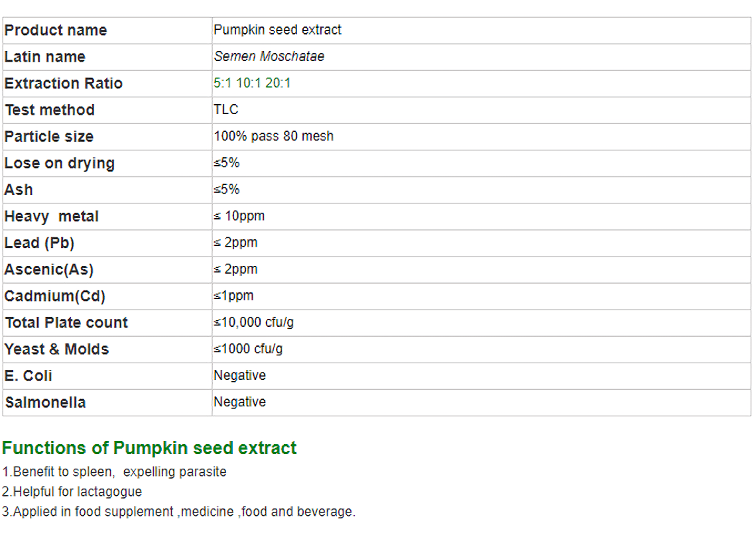This screenshot has height=535, width=756.
Task: Click the 100% pass 80 mesh value
Action: pos(273,136)
